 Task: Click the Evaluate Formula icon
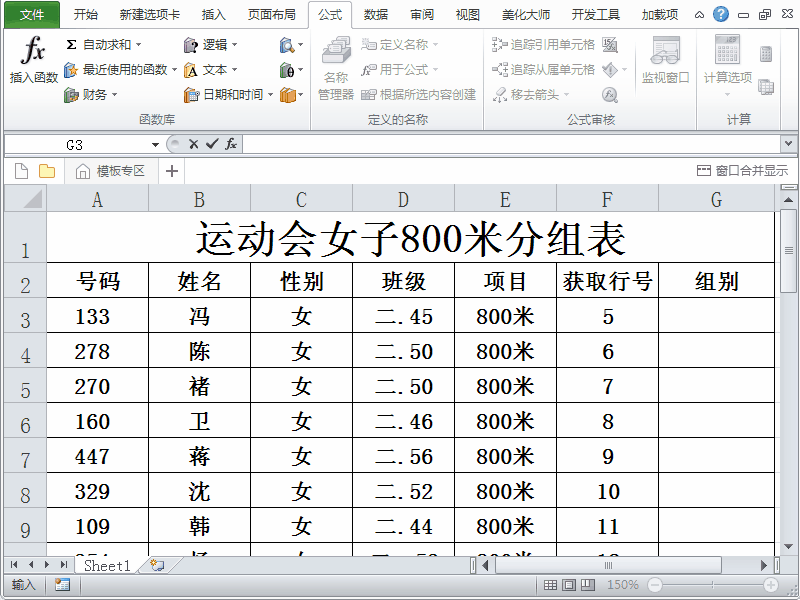click(x=610, y=95)
